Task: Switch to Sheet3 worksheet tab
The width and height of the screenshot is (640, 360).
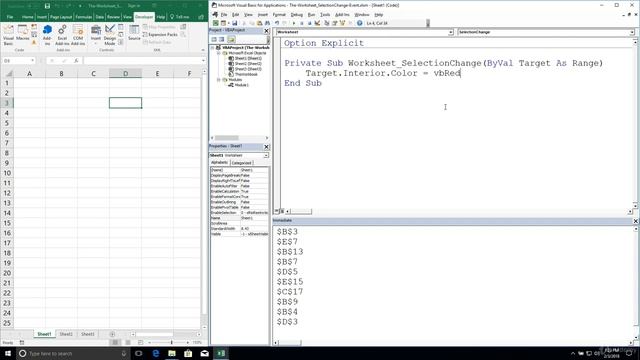Action: [x=87, y=334]
